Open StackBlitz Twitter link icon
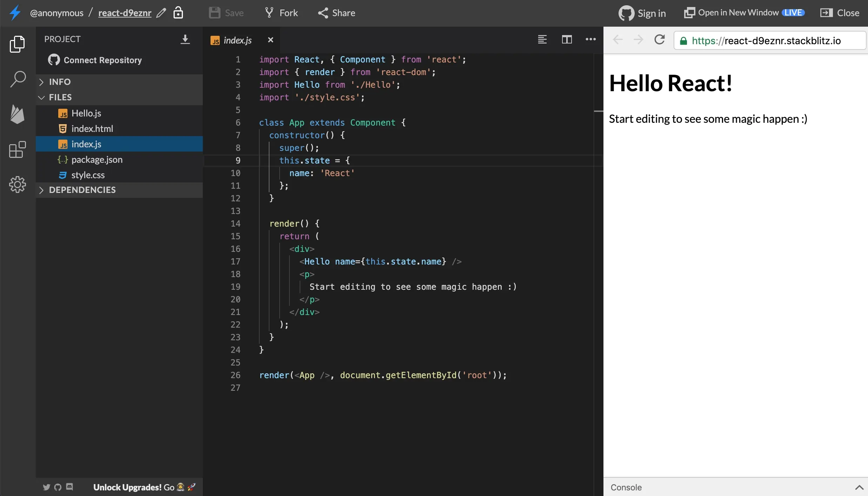Image resolution: width=868 pixels, height=496 pixels. (46, 487)
